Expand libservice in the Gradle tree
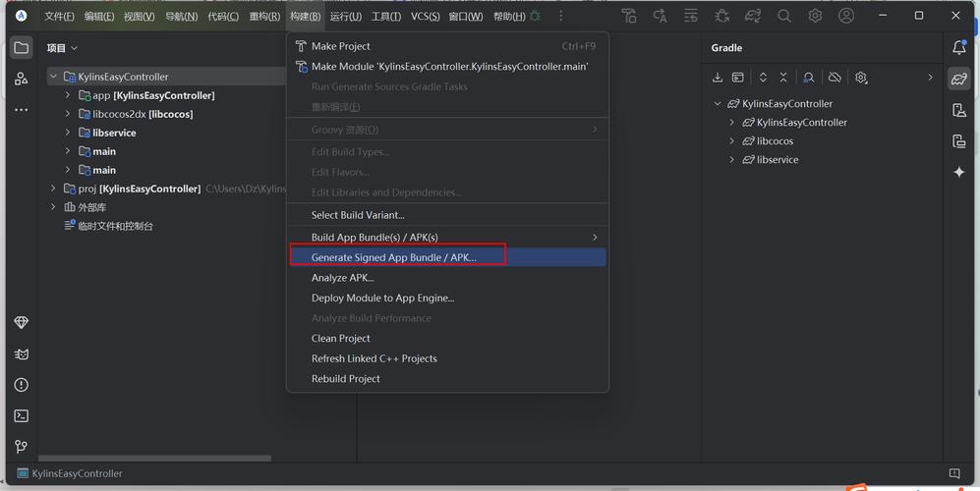 [x=732, y=159]
